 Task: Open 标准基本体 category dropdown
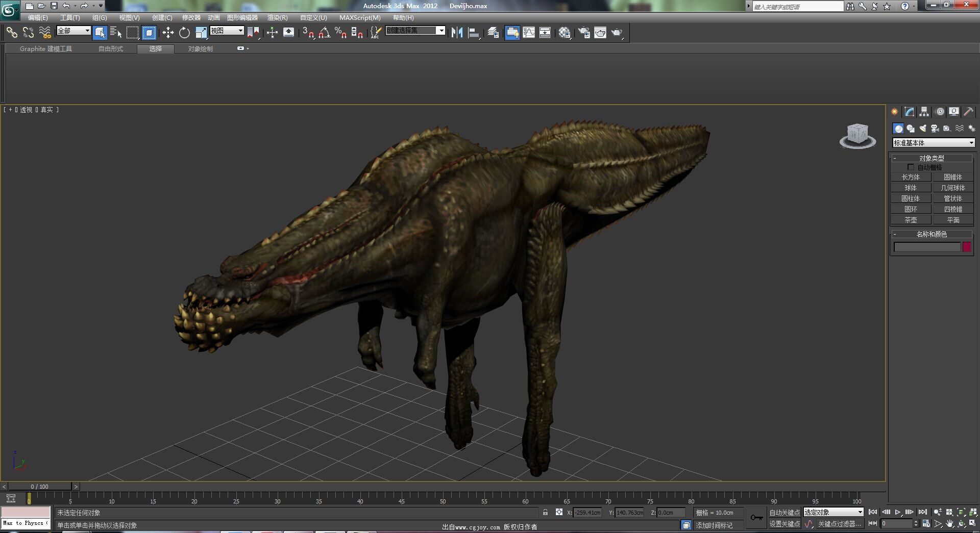coord(934,143)
